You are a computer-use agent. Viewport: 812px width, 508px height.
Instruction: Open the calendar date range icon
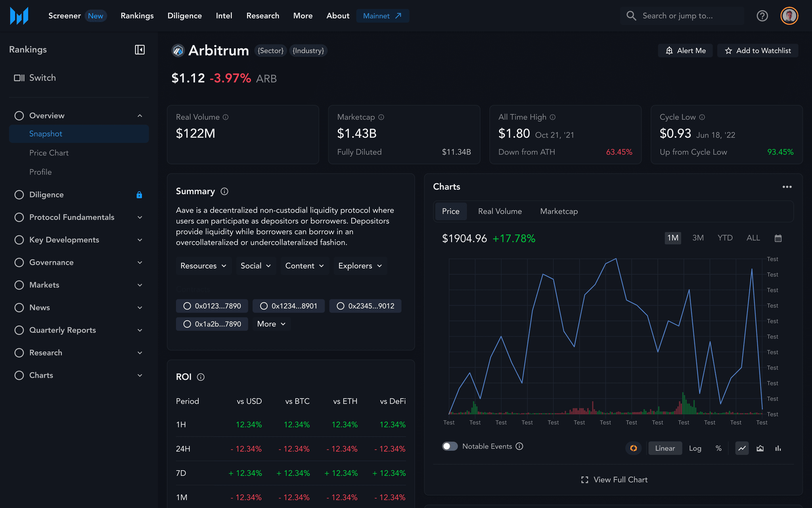click(778, 238)
